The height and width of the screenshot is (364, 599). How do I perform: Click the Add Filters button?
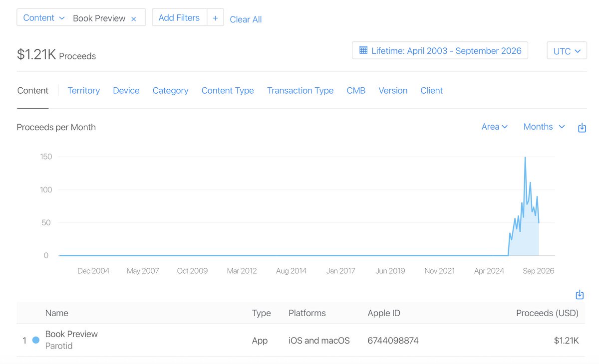[179, 17]
